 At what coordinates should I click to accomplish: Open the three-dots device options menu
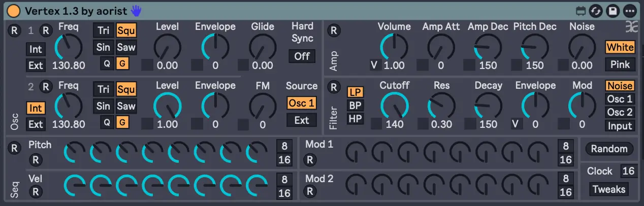(629, 10)
